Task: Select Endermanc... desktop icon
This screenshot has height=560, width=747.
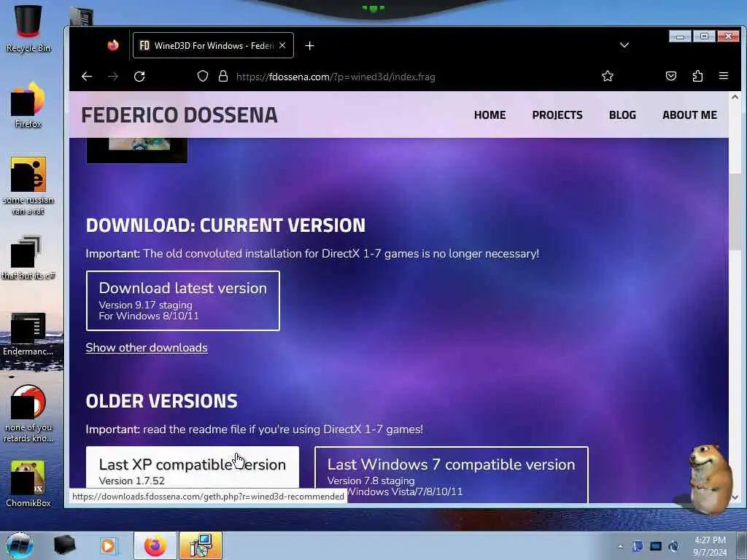Action: click(28, 334)
